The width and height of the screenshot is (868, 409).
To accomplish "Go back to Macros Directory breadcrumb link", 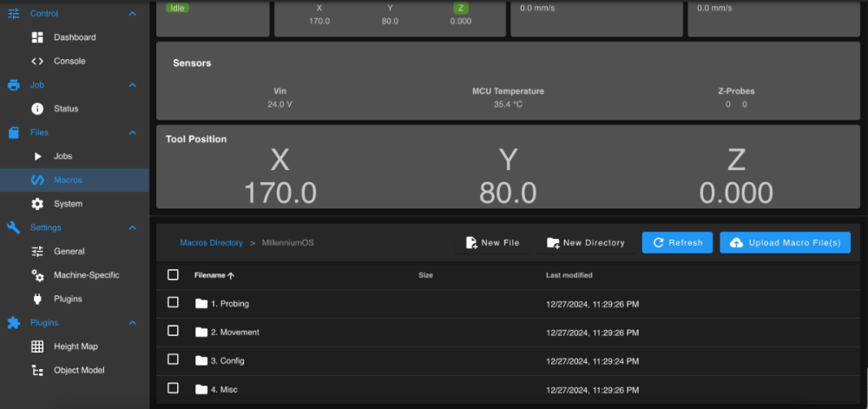I will tap(212, 242).
